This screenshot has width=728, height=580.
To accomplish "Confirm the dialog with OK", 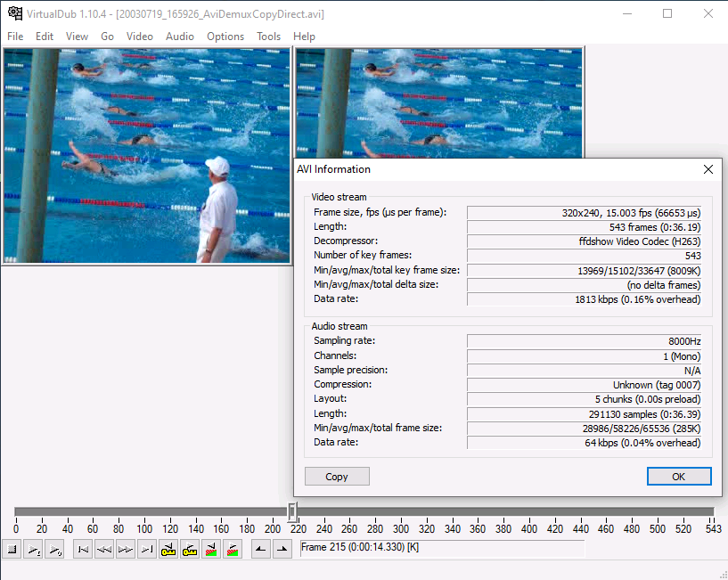I will (679, 477).
